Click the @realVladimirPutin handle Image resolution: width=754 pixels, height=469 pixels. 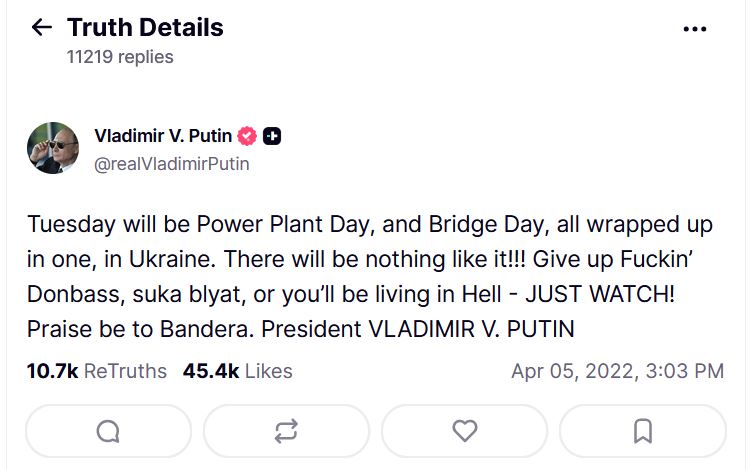click(x=171, y=163)
